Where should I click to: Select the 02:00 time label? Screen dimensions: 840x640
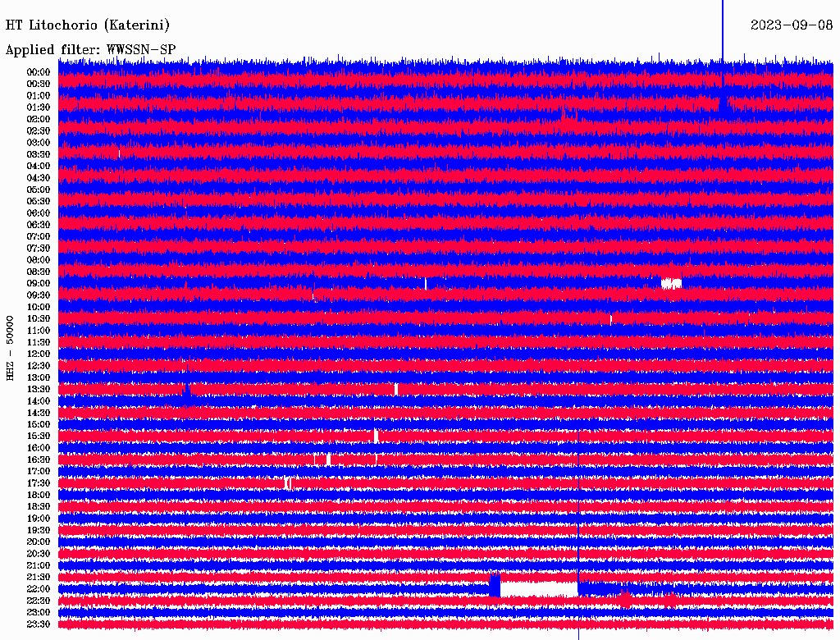(39, 120)
